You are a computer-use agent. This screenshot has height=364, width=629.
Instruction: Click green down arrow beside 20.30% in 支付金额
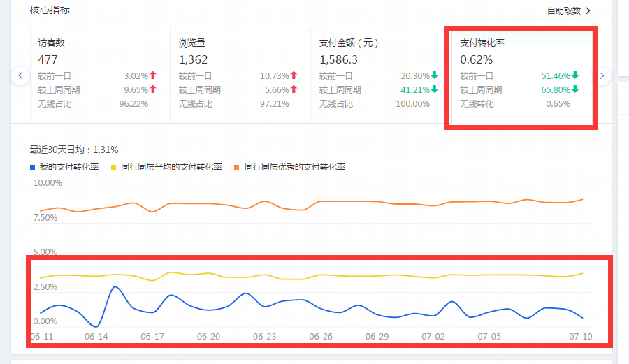434,75
